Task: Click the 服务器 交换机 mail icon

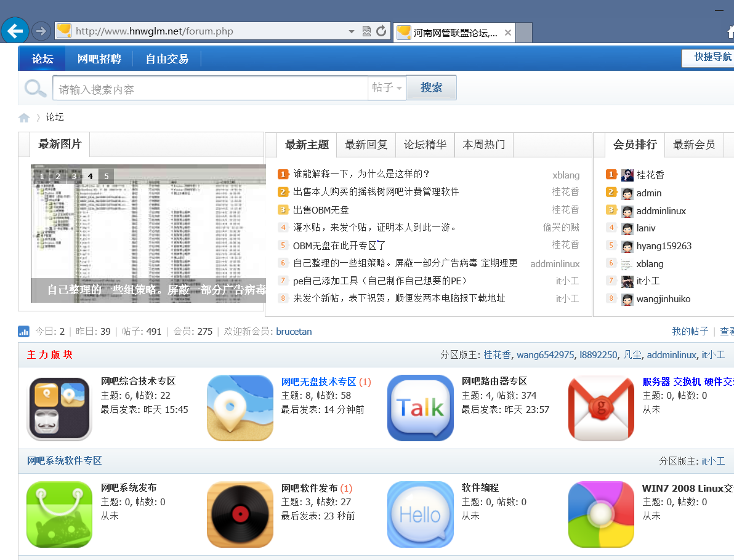Action: pos(601,408)
